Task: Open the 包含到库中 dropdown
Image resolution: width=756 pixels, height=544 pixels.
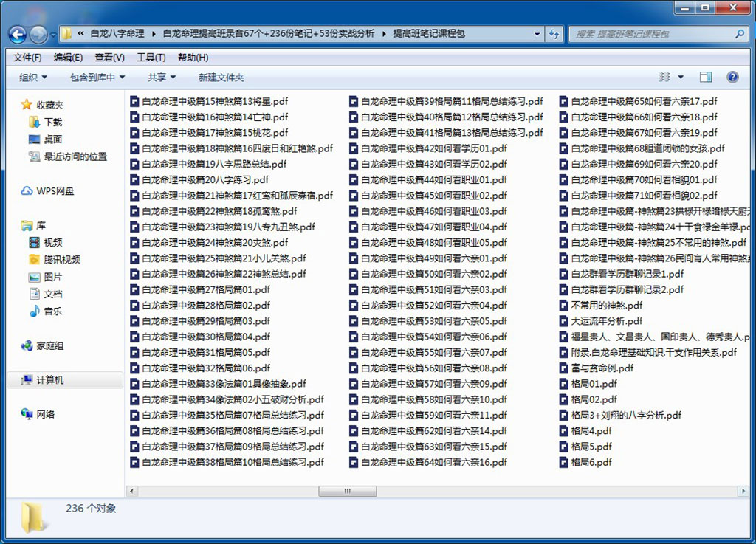Action: pyautogui.click(x=97, y=78)
